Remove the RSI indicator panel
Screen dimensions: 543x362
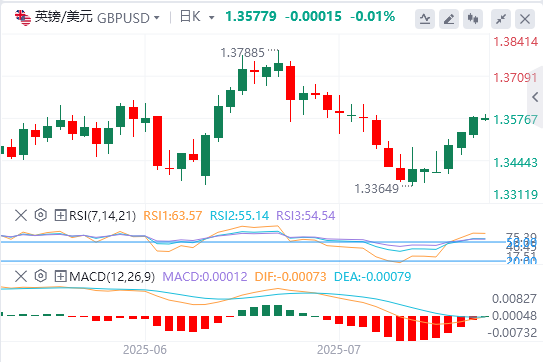point(21,215)
